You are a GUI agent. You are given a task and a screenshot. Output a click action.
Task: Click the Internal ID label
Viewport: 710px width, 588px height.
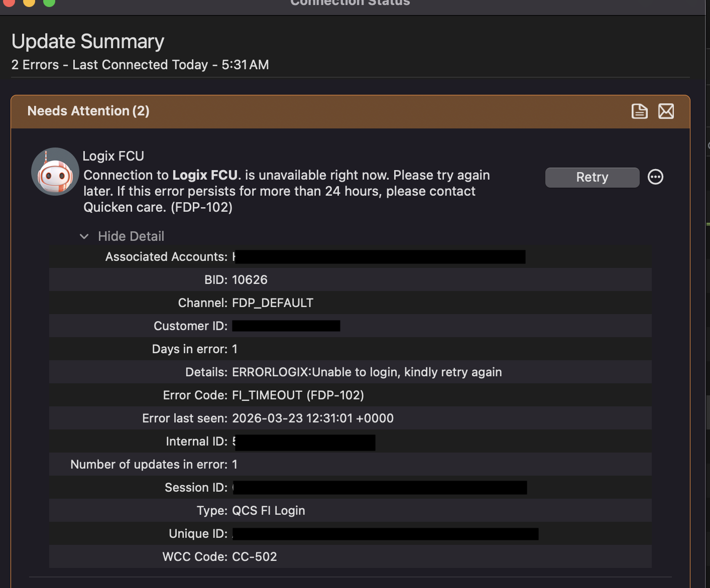(197, 442)
